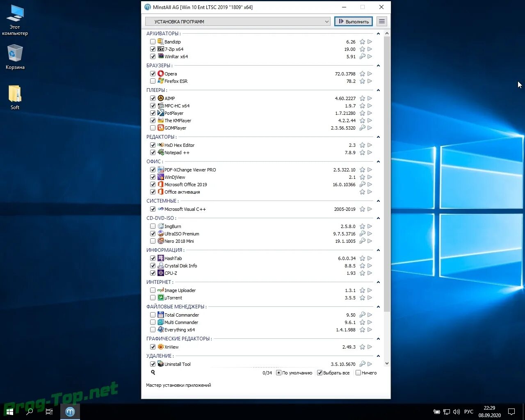The image size is (525, 420).
Task: Open the hamburger menu button
Action: pyautogui.click(x=382, y=21)
